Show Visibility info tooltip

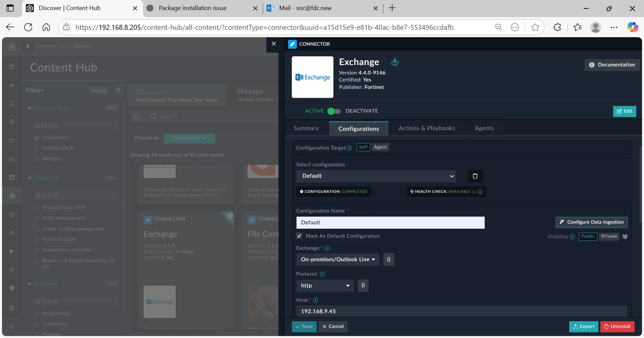(572, 237)
